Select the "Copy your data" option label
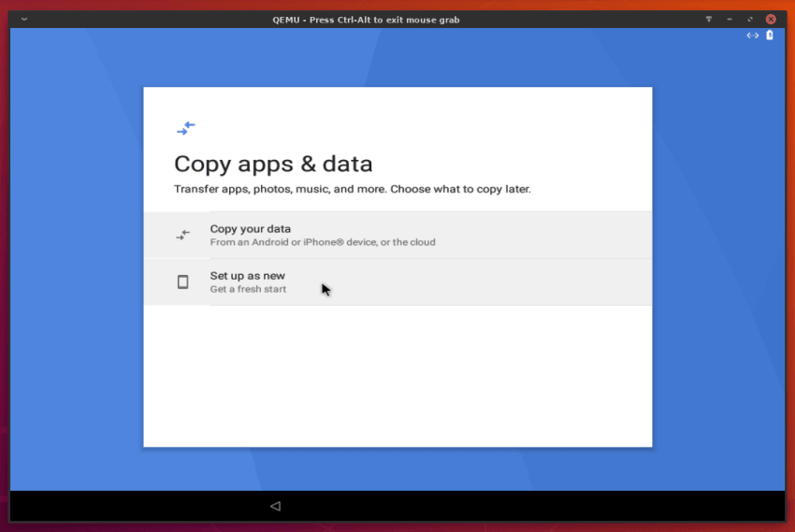 coord(250,229)
